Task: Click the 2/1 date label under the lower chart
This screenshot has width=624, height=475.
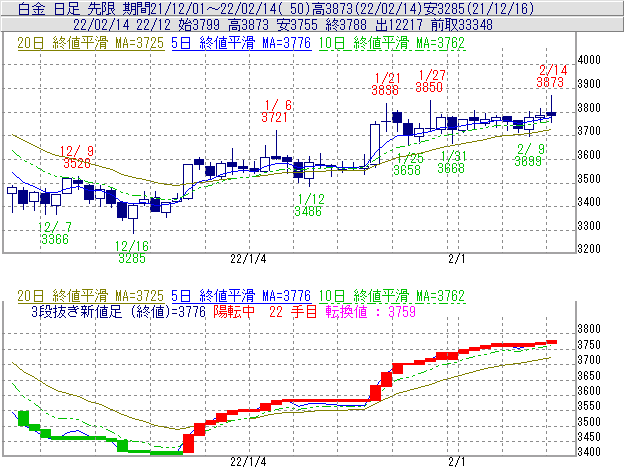Action: 456,462
